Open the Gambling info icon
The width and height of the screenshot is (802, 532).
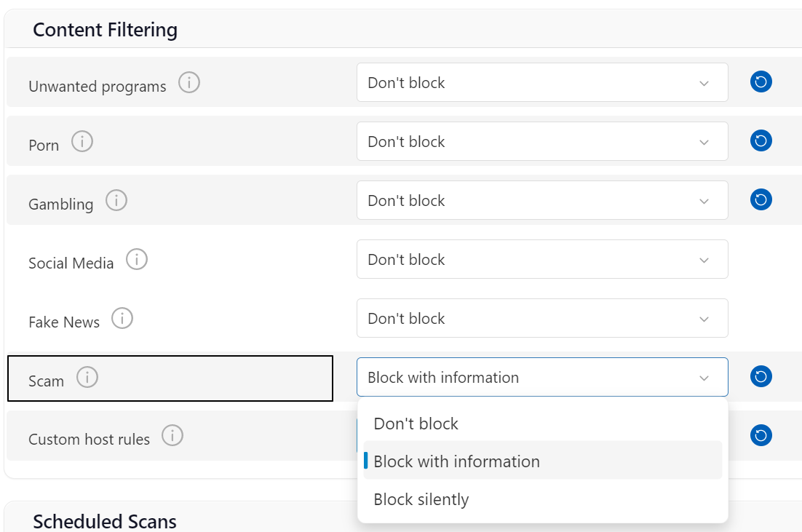[116, 200]
